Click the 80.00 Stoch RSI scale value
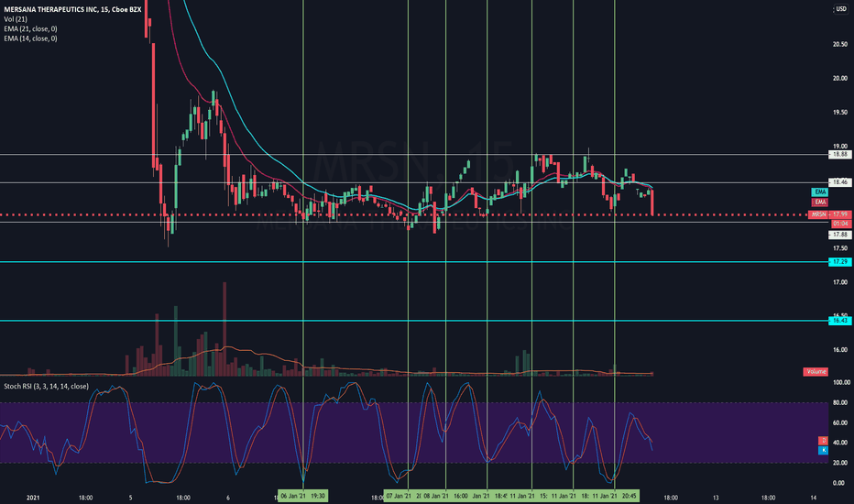This screenshot has height=504, width=854. (x=840, y=402)
